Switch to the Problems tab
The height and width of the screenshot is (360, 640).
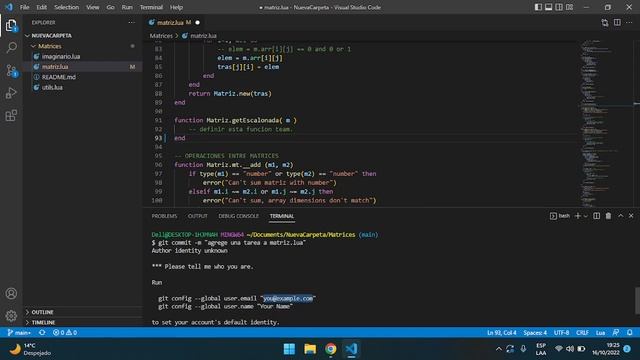pos(164,216)
